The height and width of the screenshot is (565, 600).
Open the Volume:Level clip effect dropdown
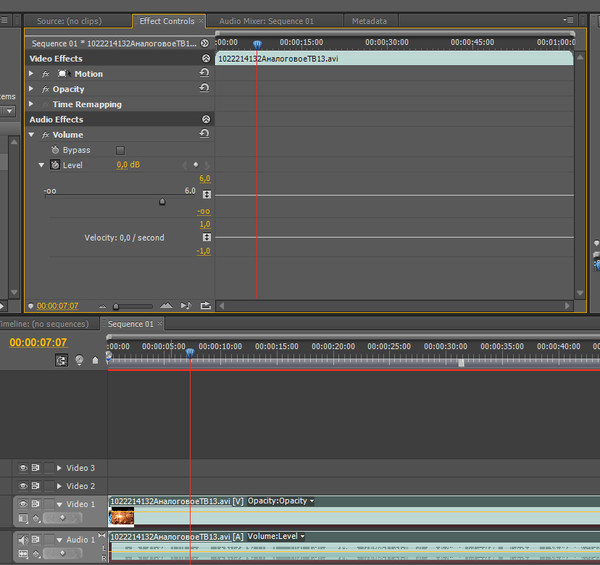click(x=276, y=536)
